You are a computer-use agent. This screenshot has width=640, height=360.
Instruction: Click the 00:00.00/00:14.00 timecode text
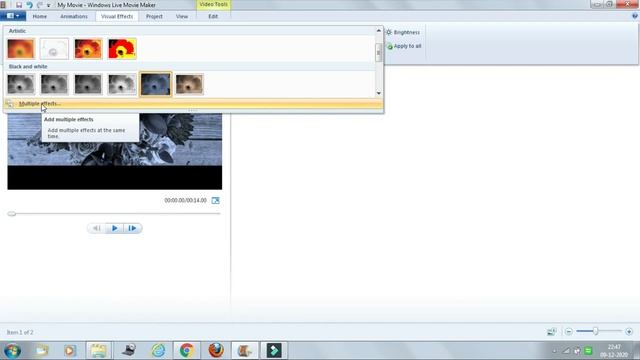(185, 200)
